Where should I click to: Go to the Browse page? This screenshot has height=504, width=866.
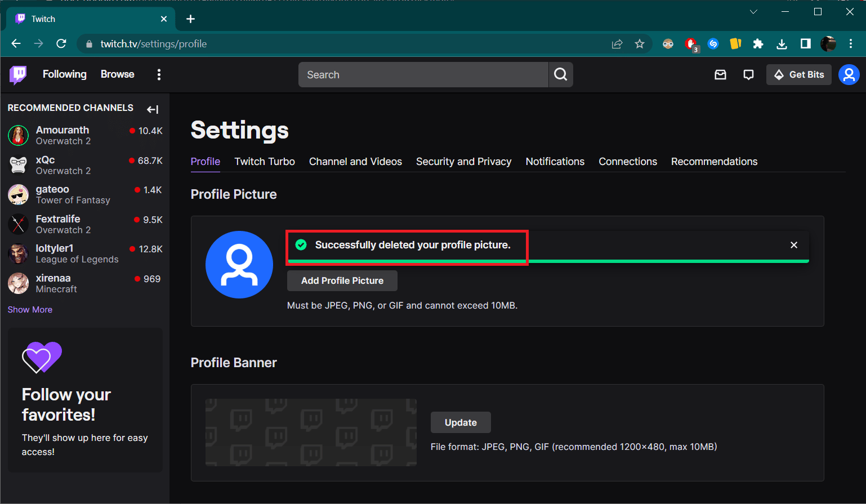click(x=118, y=74)
